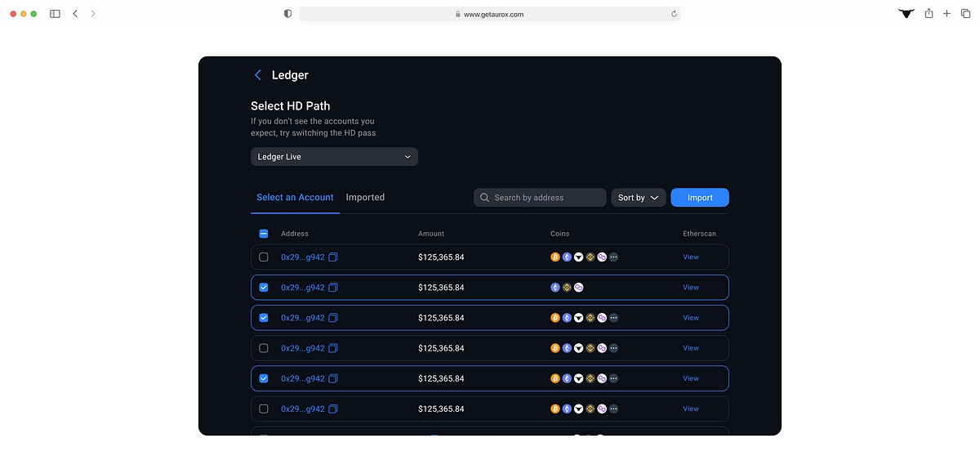This screenshot has height=465, width=980.
Task: Switch to Select an Account tab
Action: (295, 198)
